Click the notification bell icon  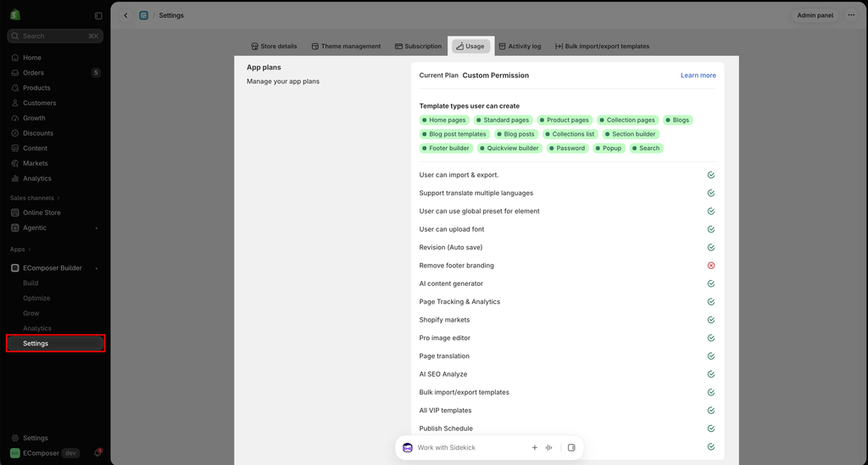coord(98,453)
